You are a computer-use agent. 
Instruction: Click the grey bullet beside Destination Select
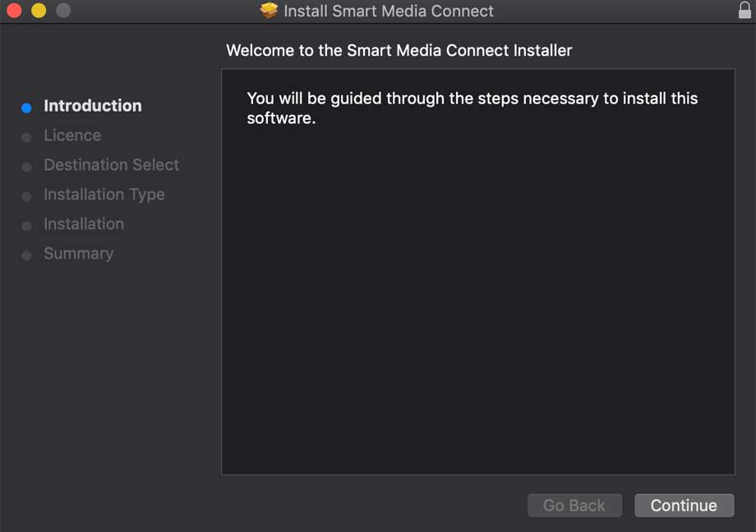(26, 167)
